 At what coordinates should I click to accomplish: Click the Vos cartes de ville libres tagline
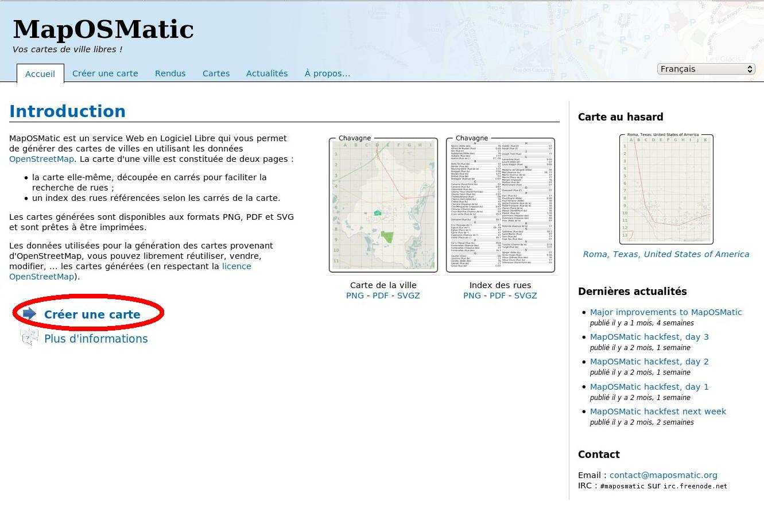point(67,49)
